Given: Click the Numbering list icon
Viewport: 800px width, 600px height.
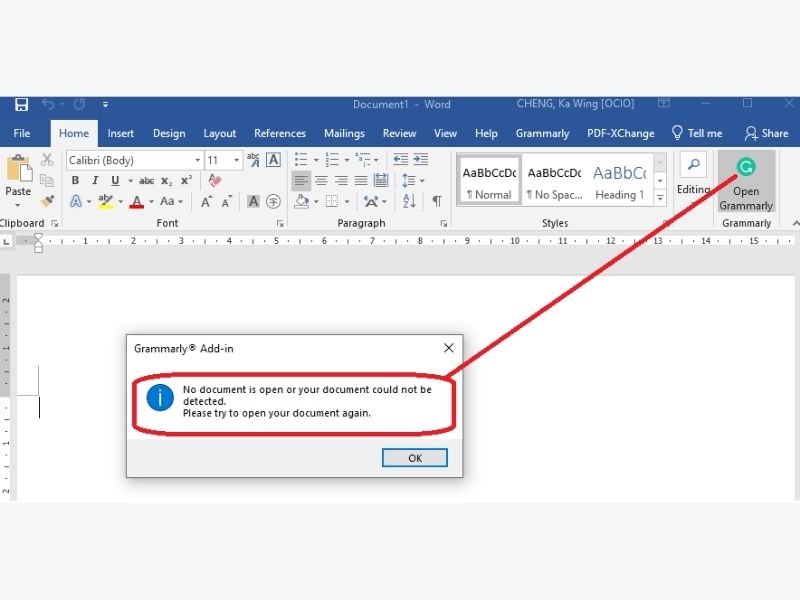Looking at the screenshot, I should [332, 160].
